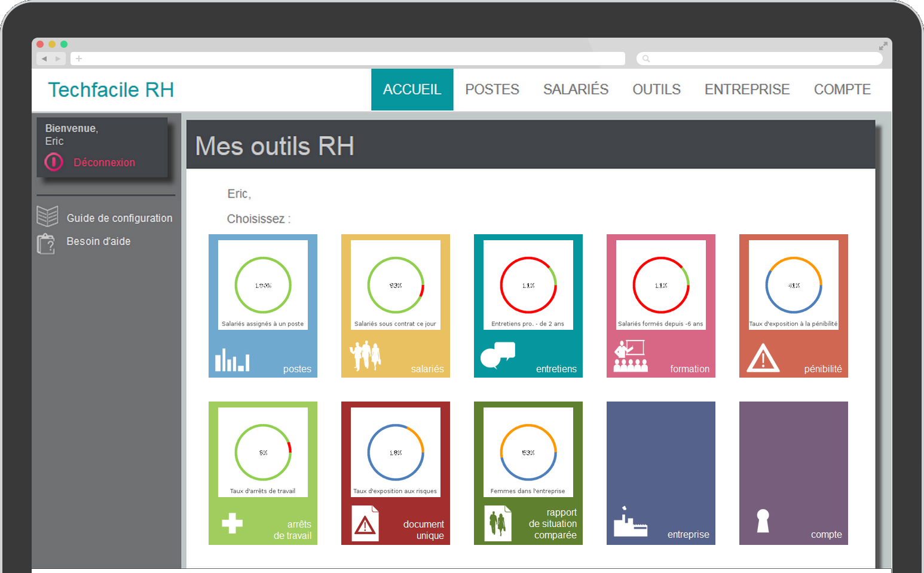Open the SALARIÉS navigation tab
Viewport: 924px width, 573px height.
tap(576, 90)
